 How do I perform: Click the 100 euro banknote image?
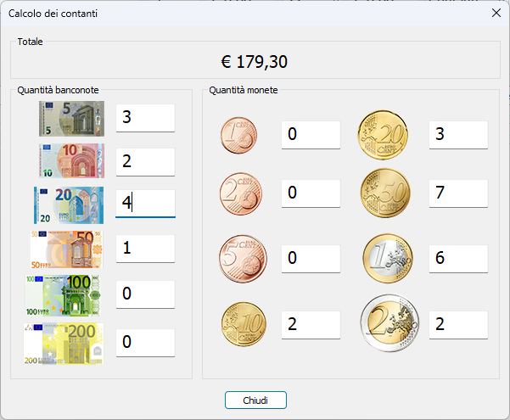tap(64, 295)
